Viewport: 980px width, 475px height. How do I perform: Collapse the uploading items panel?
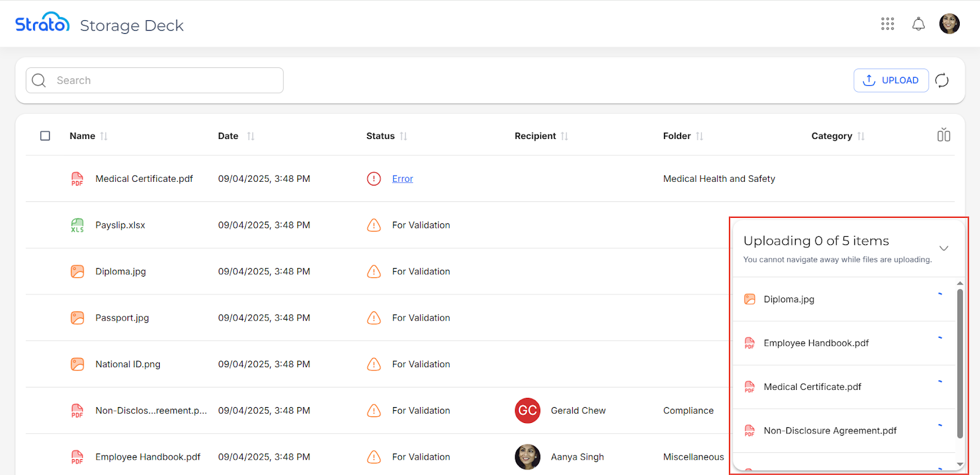coord(944,248)
